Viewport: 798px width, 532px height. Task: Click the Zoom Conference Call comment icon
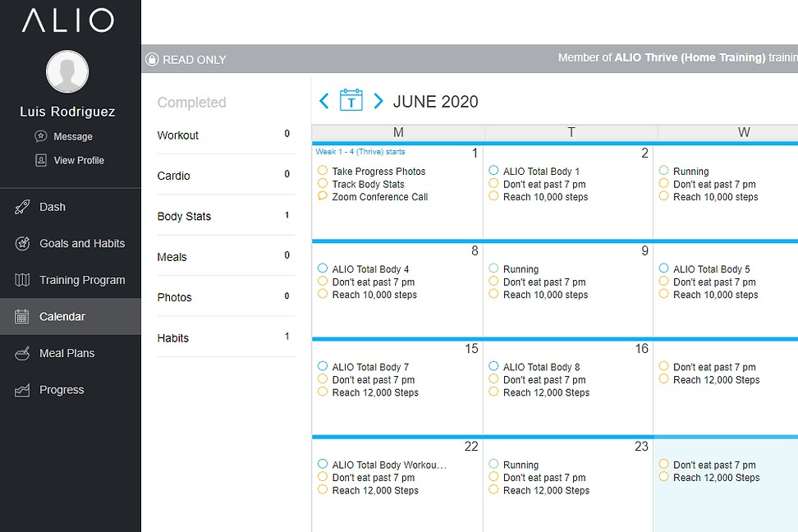322,195
